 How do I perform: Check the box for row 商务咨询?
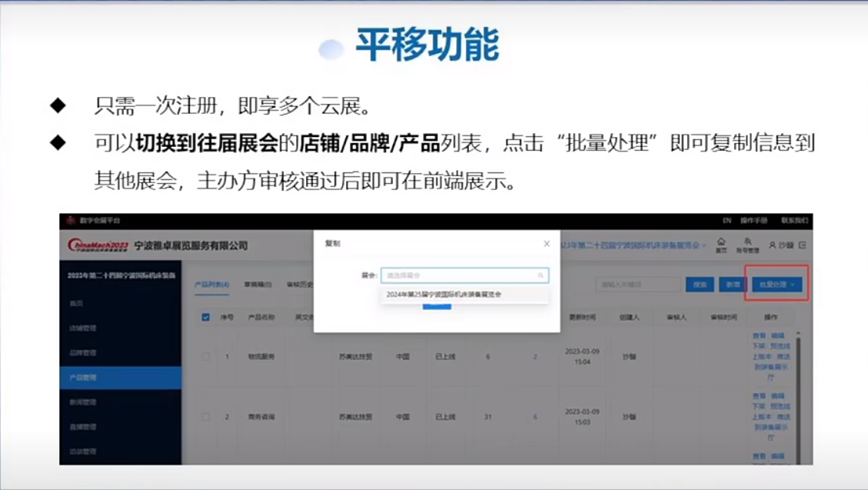205,416
